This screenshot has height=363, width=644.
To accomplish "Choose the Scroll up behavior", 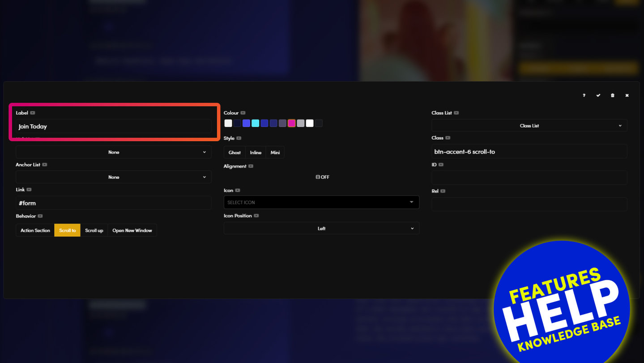I will click(x=94, y=230).
